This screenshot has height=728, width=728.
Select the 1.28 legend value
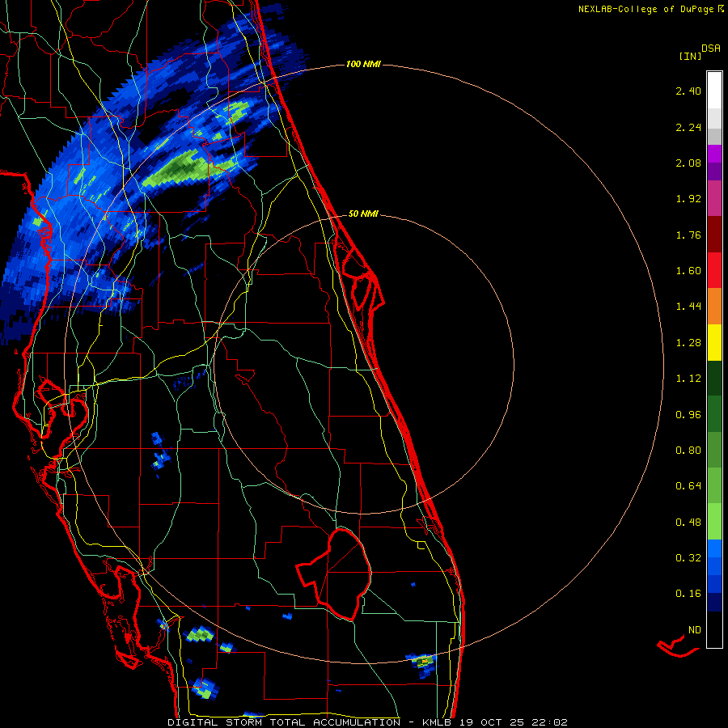click(688, 343)
